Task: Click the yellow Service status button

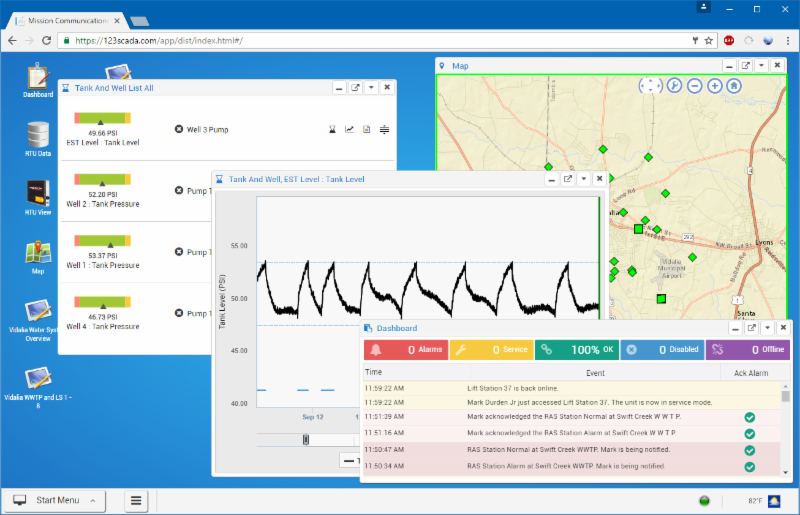Action: (490, 350)
